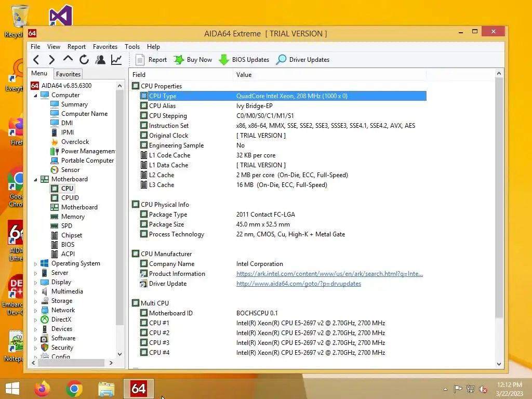Click the Value column header
Screen dimensions: 532x399
(330, 75)
